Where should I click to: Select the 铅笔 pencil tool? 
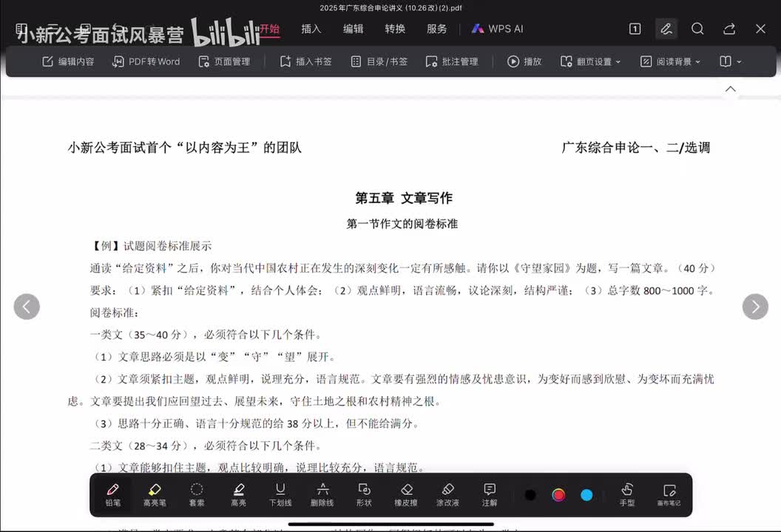point(112,494)
